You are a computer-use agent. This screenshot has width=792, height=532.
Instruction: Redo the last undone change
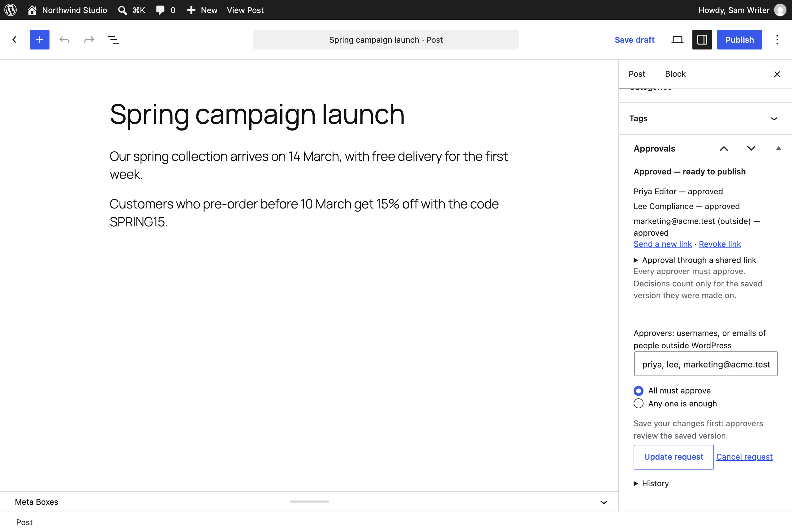pos(89,40)
